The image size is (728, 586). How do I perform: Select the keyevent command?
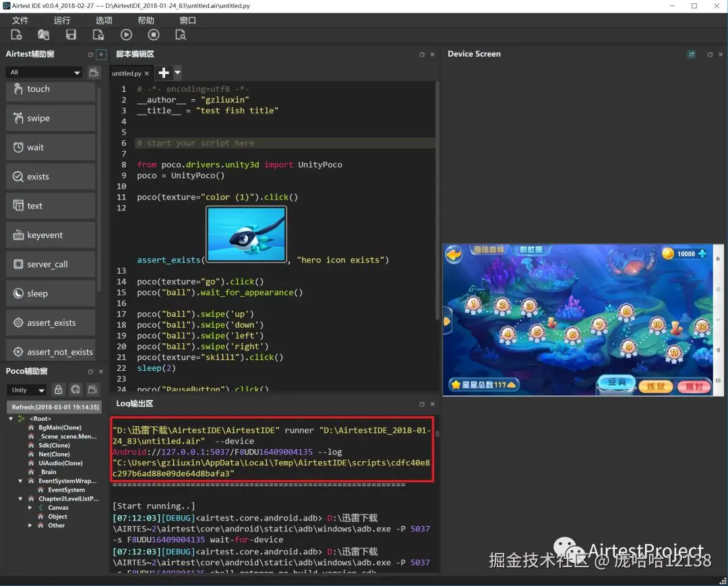point(51,235)
